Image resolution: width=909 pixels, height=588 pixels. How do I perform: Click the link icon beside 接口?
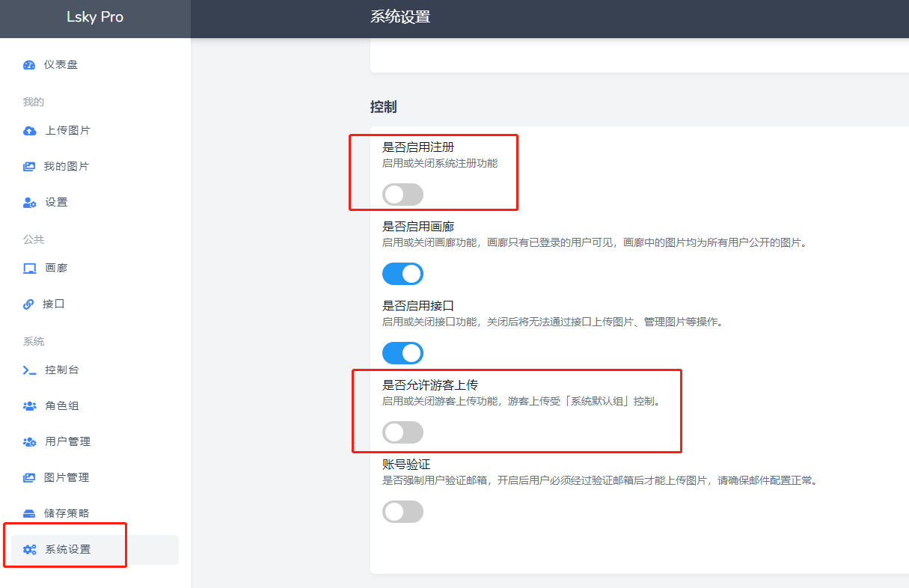click(29, 304)
